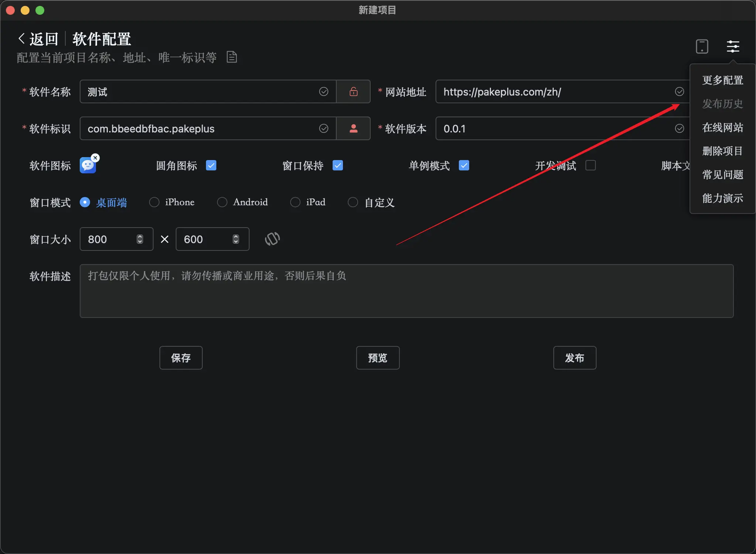The height and width of the screenshot is (554, 756).
Task: Click the unlock icon next to software name
Action: 353,91
